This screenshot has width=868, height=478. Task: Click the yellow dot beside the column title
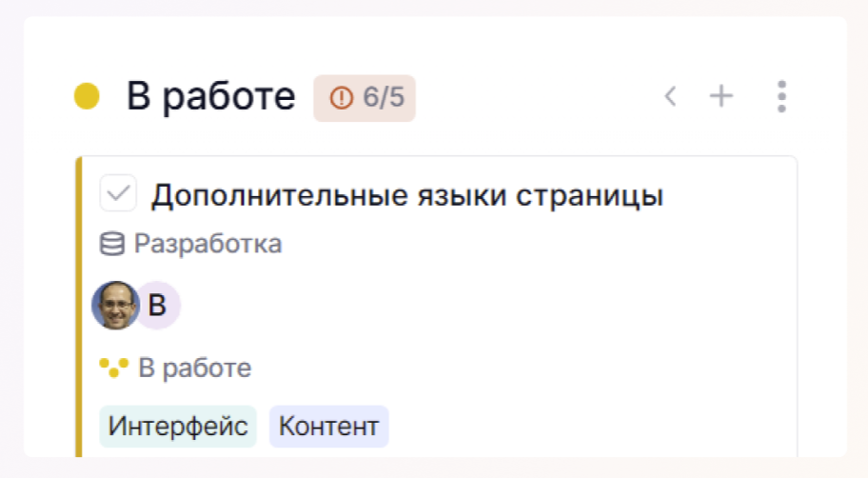87,96
